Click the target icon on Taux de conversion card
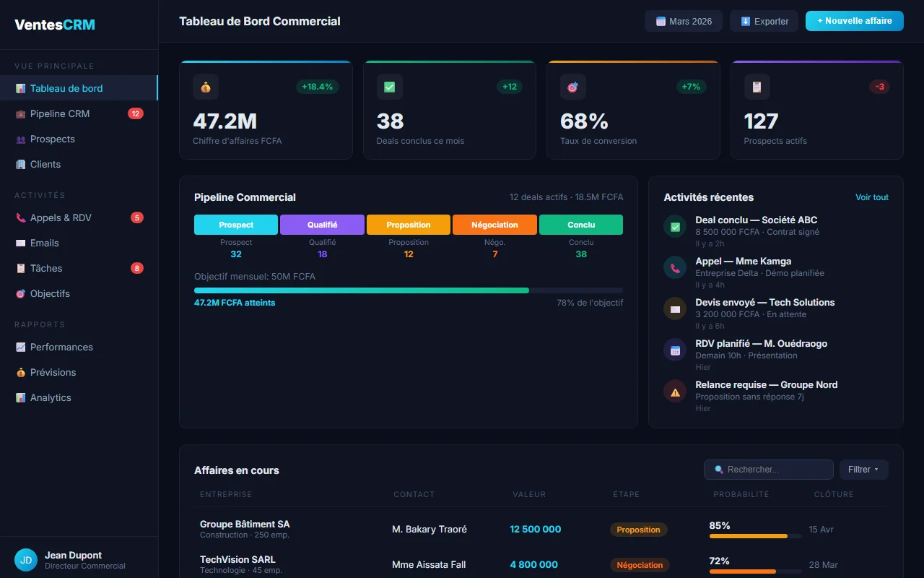The width and height of the screenshot is (924, 578). point(573,87)
